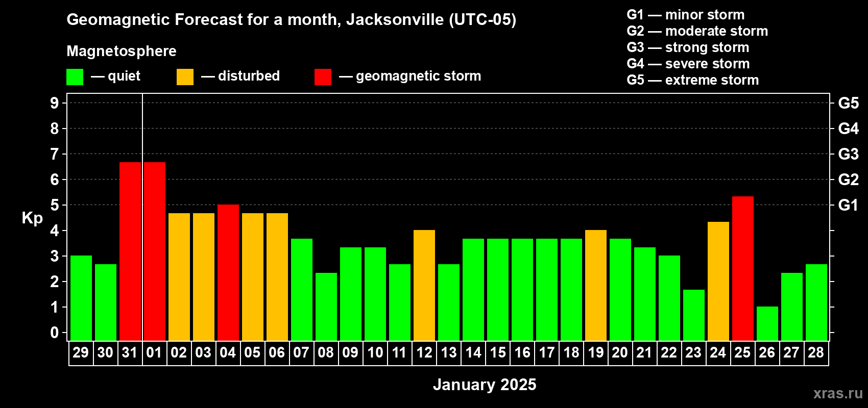
Task: Select the red bar for day 04
Action: pos(228,273)
